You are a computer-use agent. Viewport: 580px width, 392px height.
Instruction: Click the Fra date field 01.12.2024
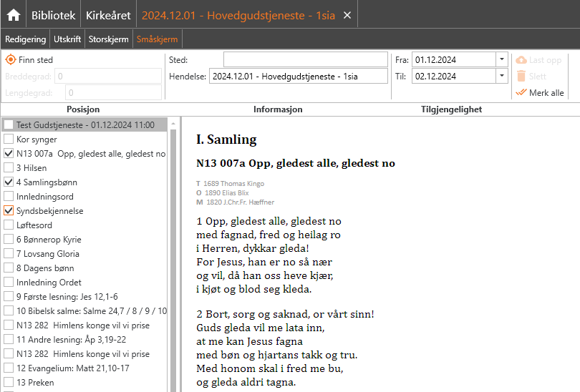(454, 59)
